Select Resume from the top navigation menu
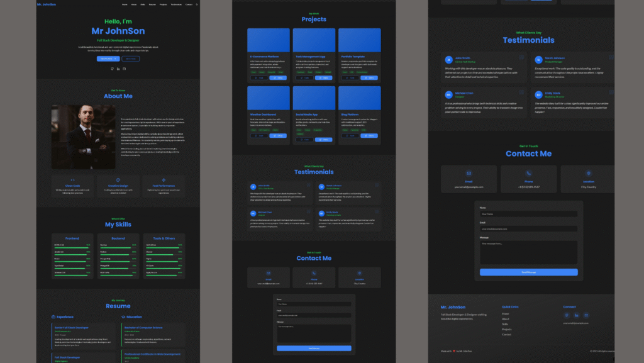 pos(153,4)
